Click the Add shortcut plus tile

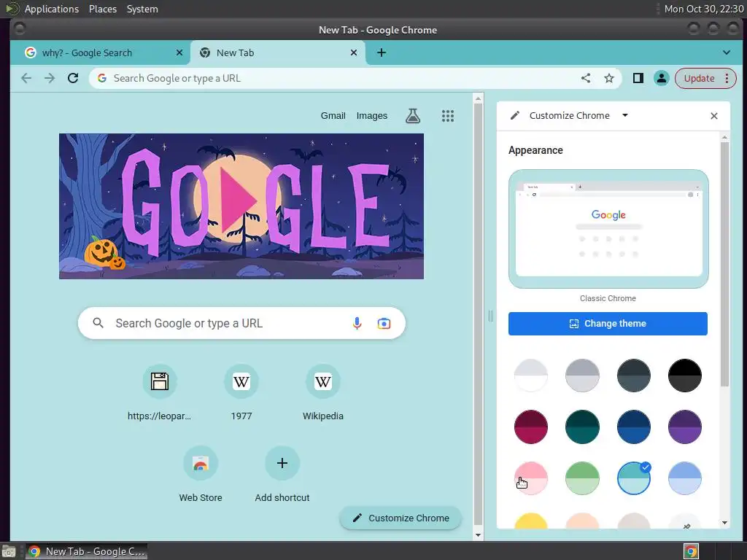(282, 475)
